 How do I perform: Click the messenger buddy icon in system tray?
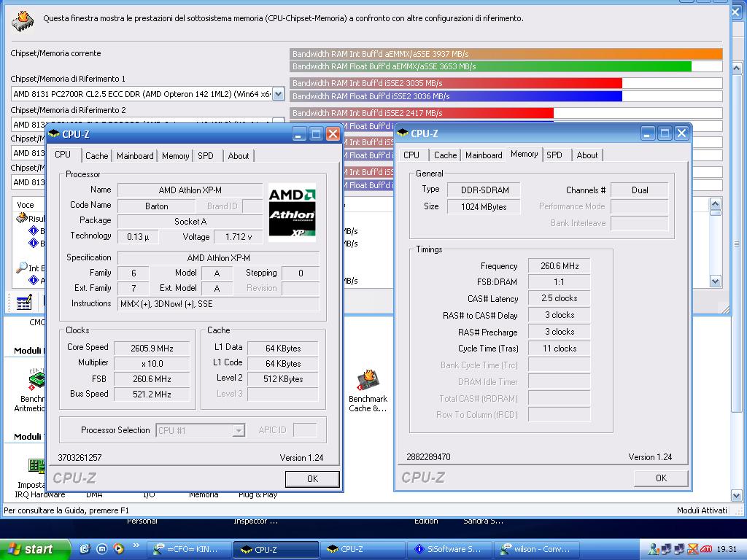(654, 550)
